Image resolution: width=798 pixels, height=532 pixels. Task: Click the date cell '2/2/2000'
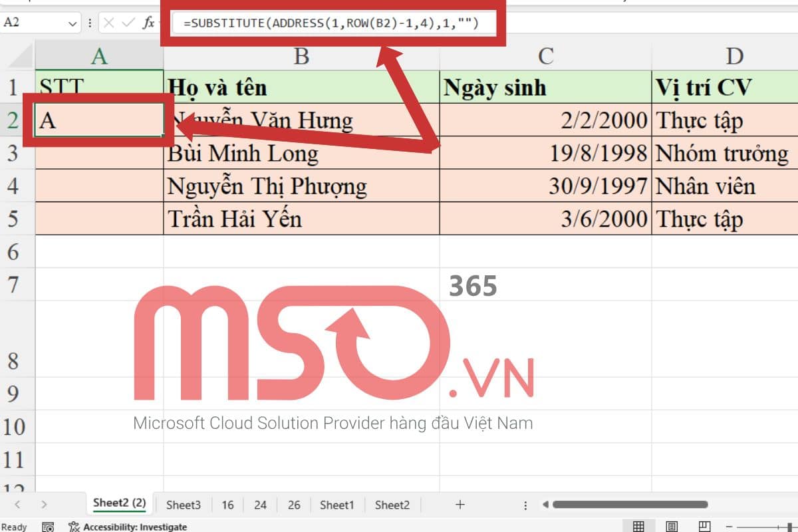pyautogui.click(x=546, y=120)
